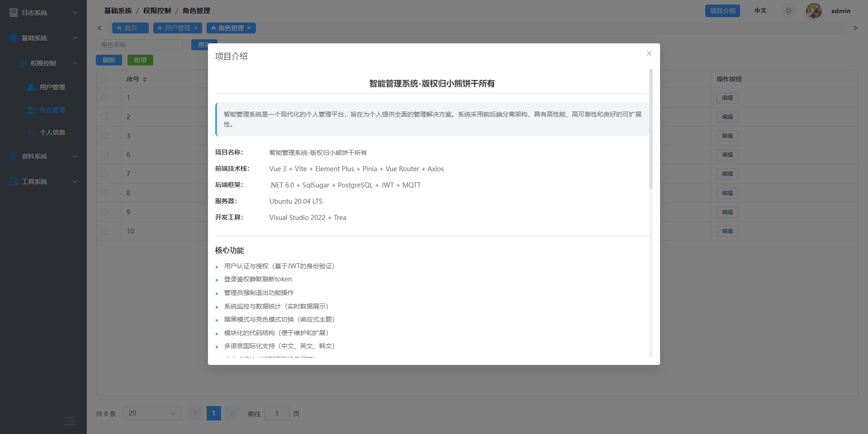868x434 pixels.
Task: Click the admin avatar picture
Action: coord(814,11)
